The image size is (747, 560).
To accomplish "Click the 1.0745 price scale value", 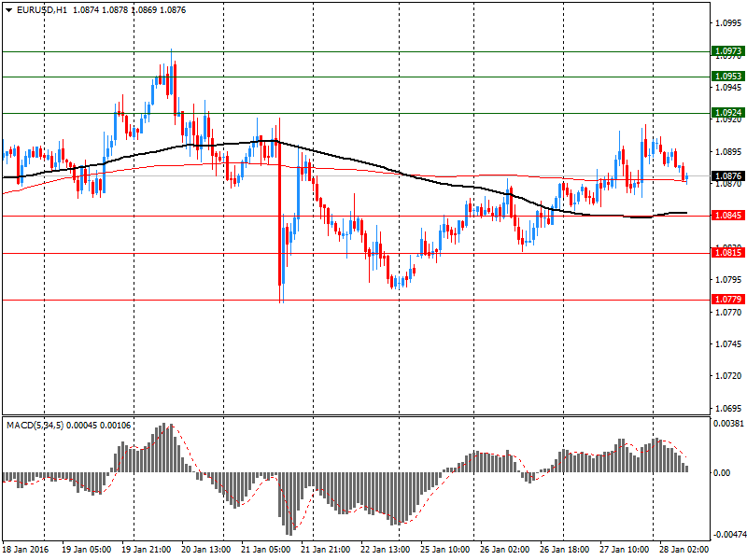I will [x=728, y=344].
